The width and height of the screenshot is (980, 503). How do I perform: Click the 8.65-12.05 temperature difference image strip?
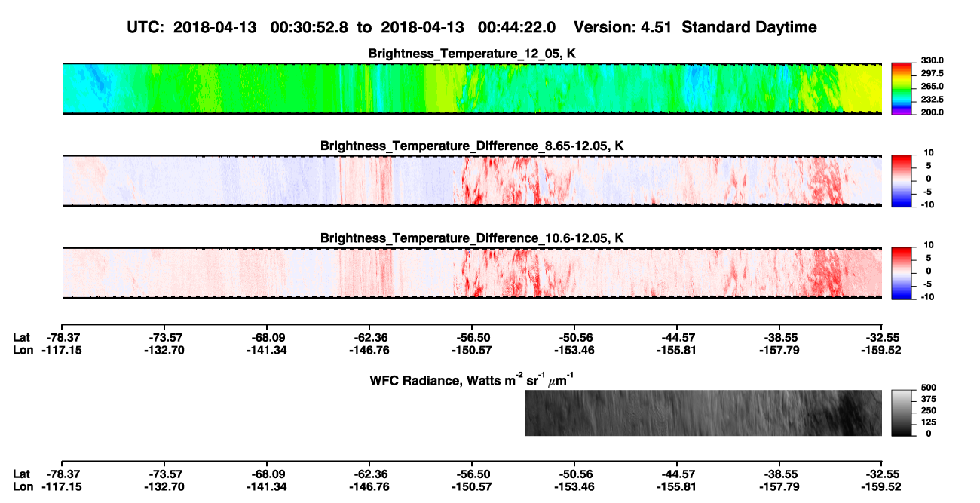tap(471, 180)
